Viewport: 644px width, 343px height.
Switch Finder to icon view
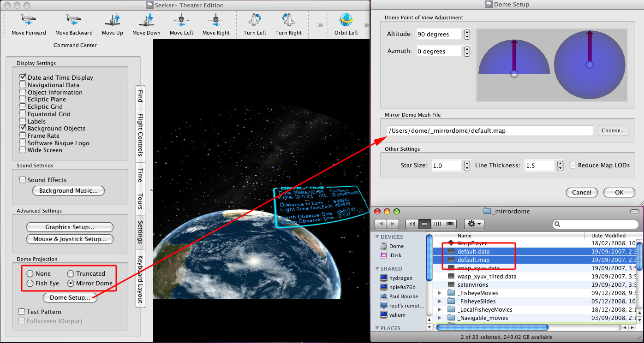tap(412, 224)
